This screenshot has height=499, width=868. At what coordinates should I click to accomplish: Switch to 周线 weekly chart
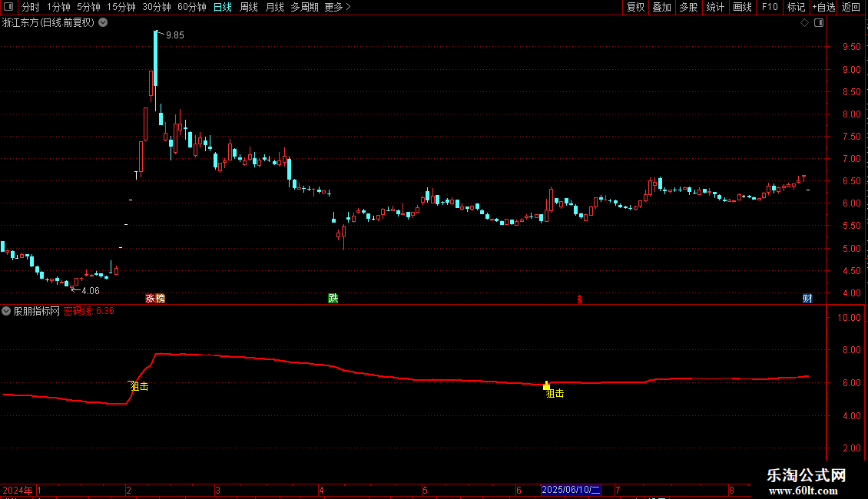click(x=249, y=7)
